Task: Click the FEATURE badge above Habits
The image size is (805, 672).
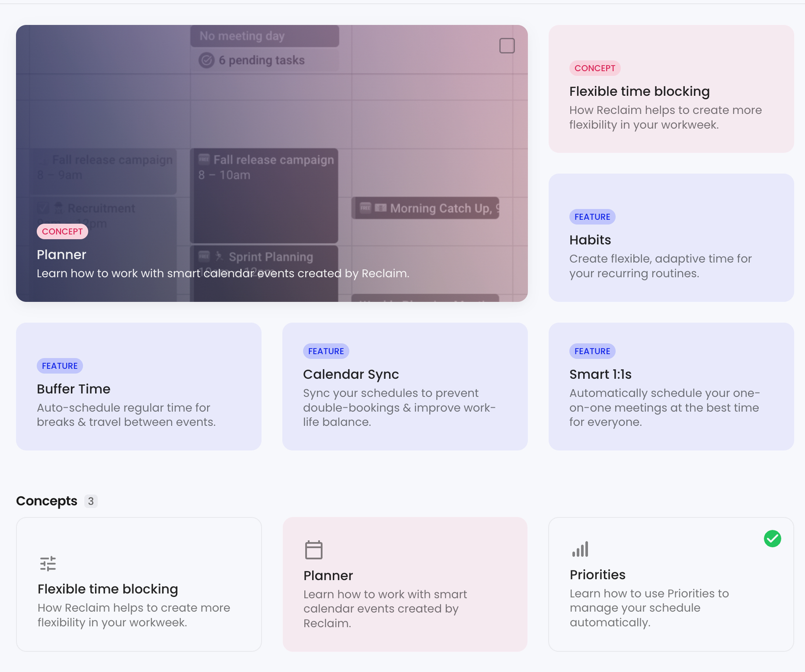Action: 592,217
